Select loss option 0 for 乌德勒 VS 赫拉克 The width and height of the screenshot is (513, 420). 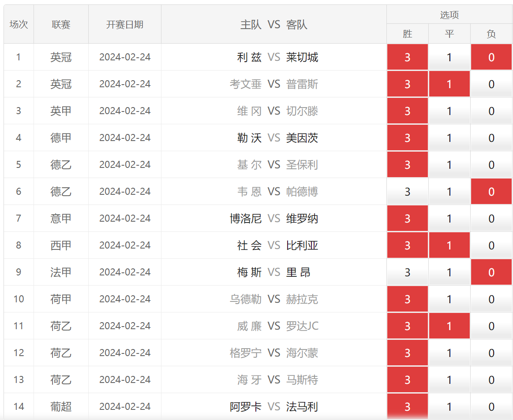coord(491,299)
